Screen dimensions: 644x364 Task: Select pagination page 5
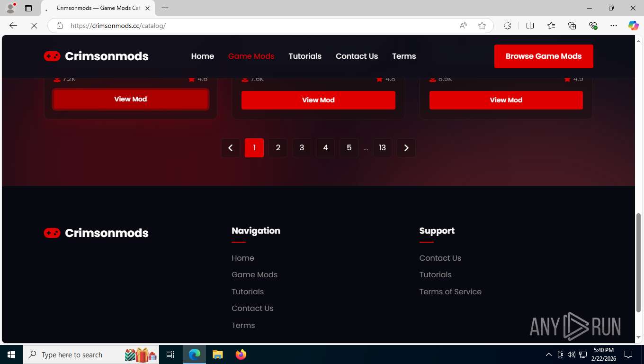click(349, 148)
